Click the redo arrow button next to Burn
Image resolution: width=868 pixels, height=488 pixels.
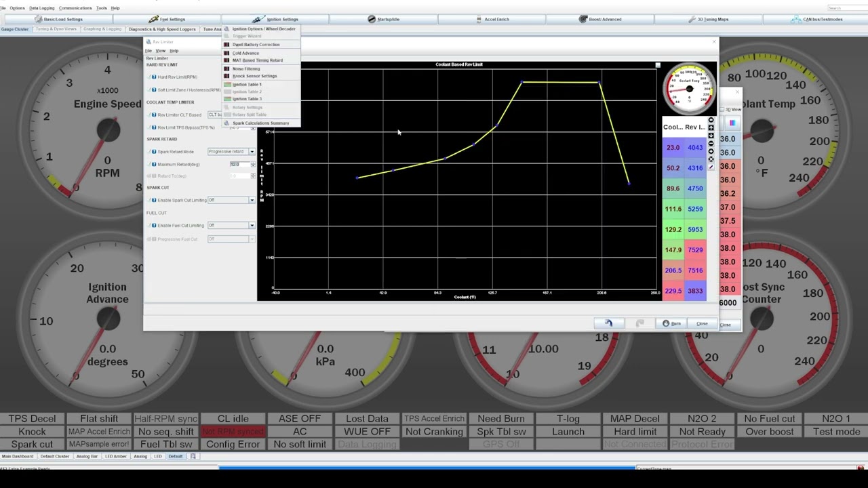(639, 323)
